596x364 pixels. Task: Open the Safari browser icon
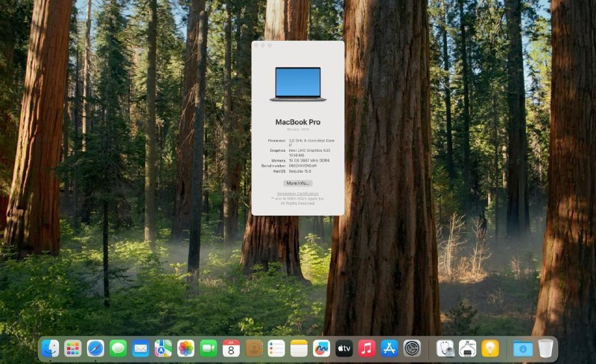pyautogui.click(x=95, y=348)
